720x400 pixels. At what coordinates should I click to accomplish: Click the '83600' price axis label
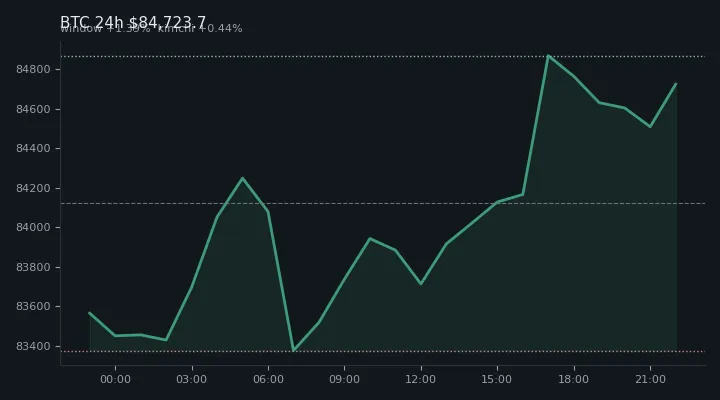pos(33,306)
